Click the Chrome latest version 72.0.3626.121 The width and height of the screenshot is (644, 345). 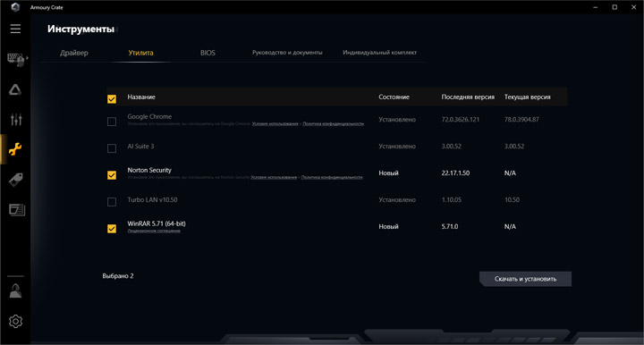[460, 120]
